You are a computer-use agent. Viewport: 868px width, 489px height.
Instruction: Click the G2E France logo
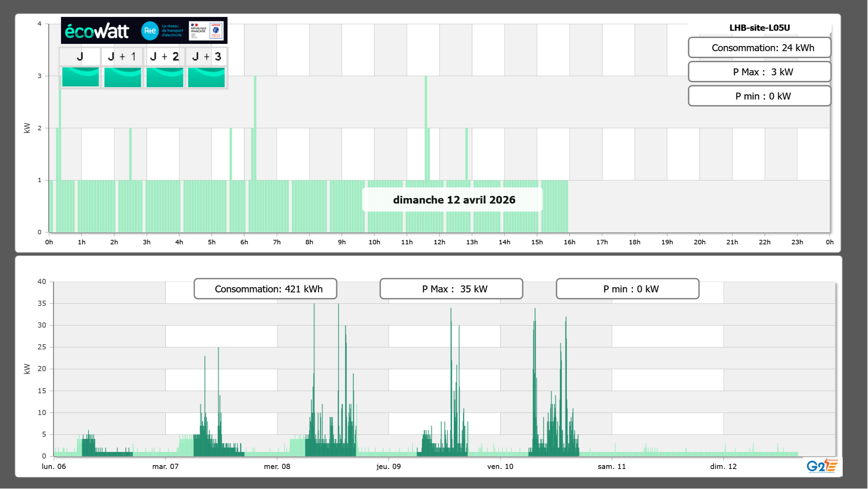pyautogui.click(x=822, y=466)
